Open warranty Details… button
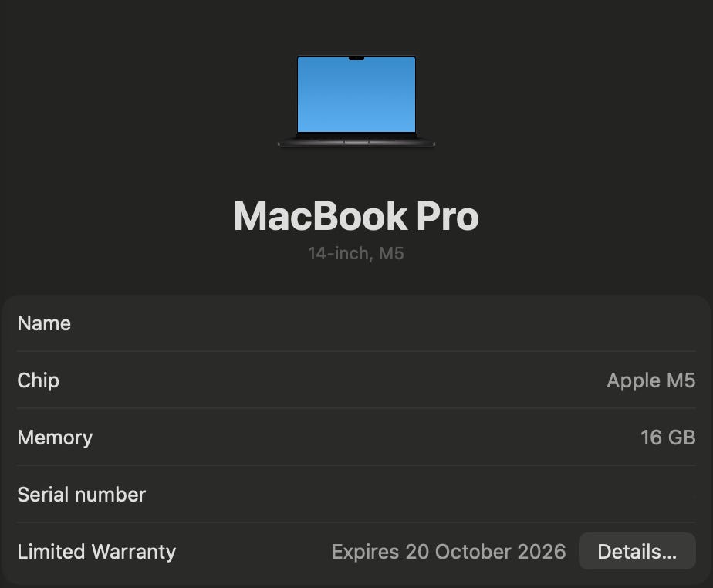The height and width of the screenshot is (588, 713). tap(637, 551)
